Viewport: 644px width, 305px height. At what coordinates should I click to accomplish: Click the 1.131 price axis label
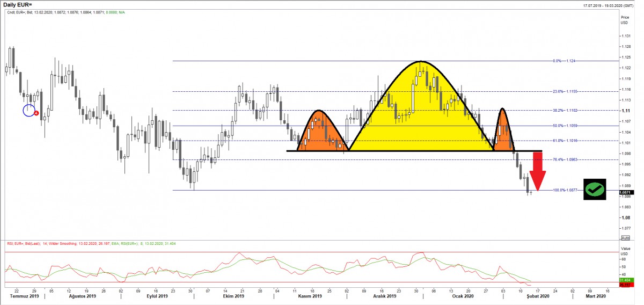(x=626, y=36)
